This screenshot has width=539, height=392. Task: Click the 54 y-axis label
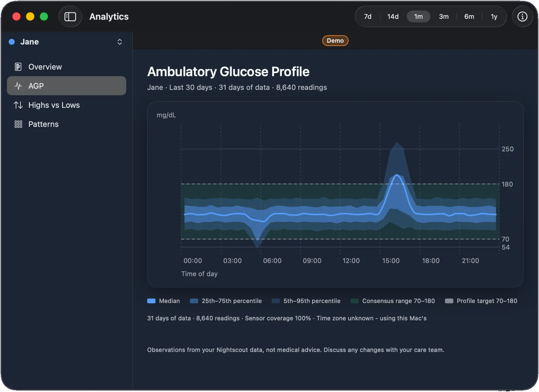click(506, 247)
